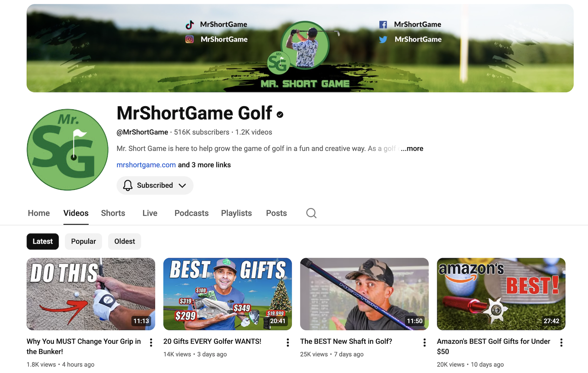This screenshot has width=588, height=373.
Task: Open three-dot menu for Amazon's Golf Gifts video
Action: [561, 342]
